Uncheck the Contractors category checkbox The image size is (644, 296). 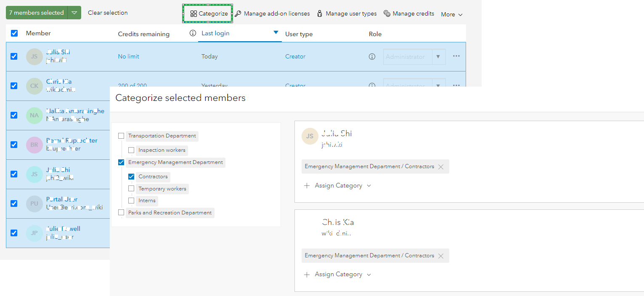click(131, 177)
